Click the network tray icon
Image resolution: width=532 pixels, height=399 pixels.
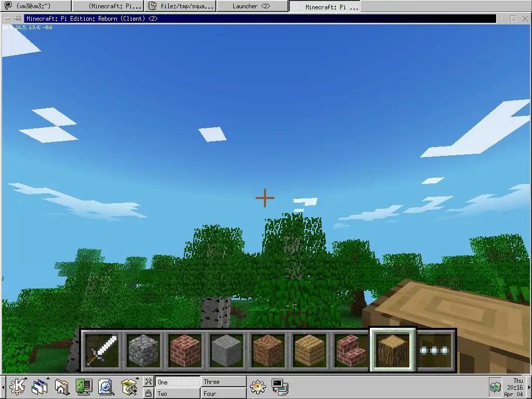pos(496,387)
